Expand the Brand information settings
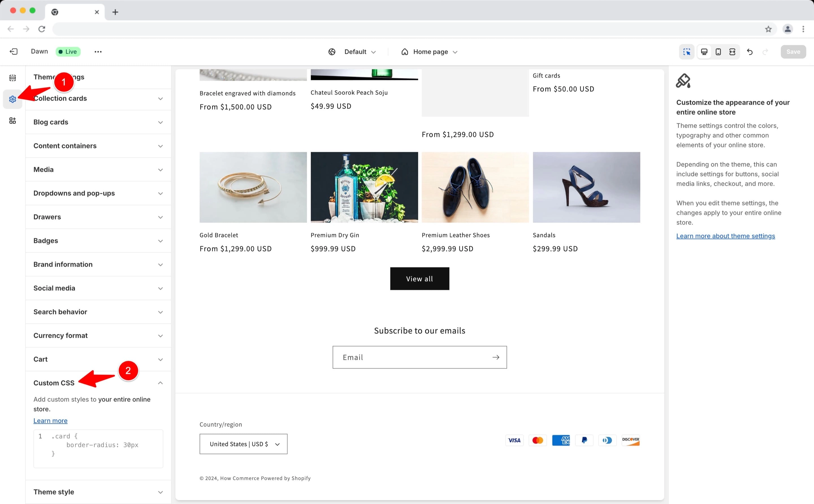Image resolution: width=814 pixels, height=504 pixels. tap(98, 264)
